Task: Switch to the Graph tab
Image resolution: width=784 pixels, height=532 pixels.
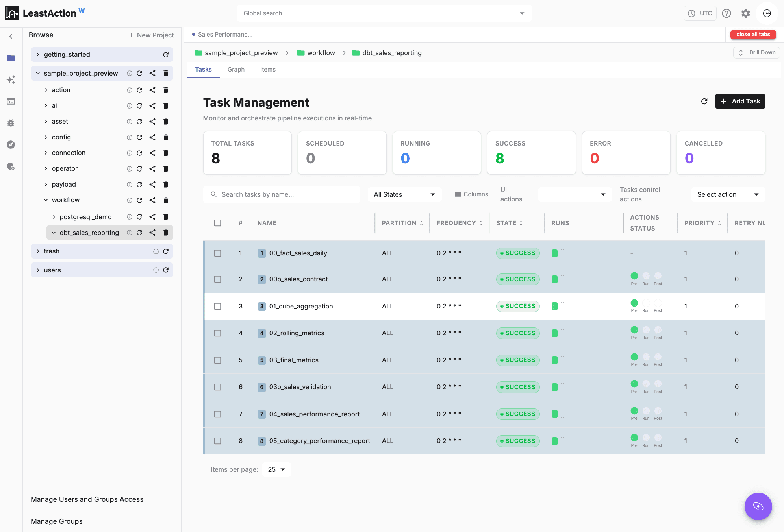Action: [236, 70]
